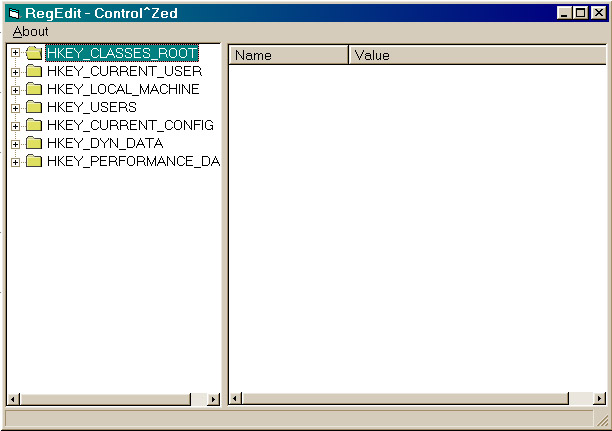
Task: Expand the HKEY_CLASSES_ROOT node
Action: pos(15,53)
